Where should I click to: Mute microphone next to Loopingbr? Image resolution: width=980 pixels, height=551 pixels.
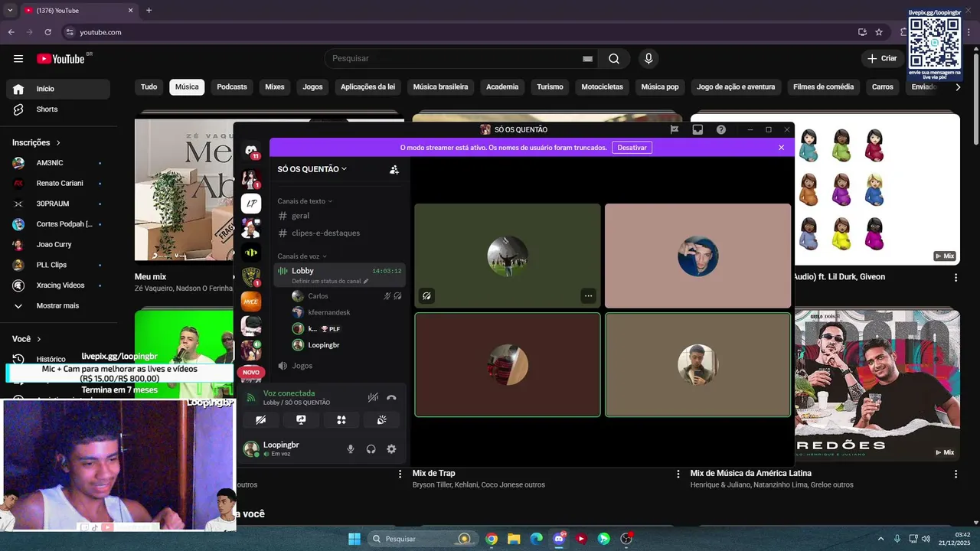(351, 449)
